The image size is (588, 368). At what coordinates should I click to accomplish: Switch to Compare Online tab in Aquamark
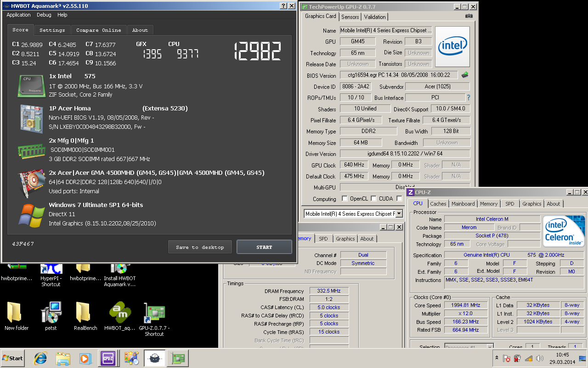pyautogui.click(x=98, y=30)
